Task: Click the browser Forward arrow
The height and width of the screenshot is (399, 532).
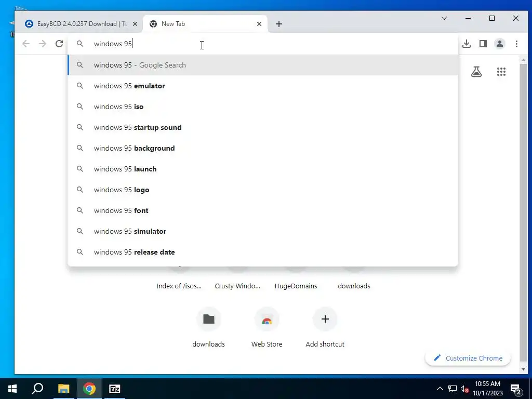Action: [x=43, y=44]
